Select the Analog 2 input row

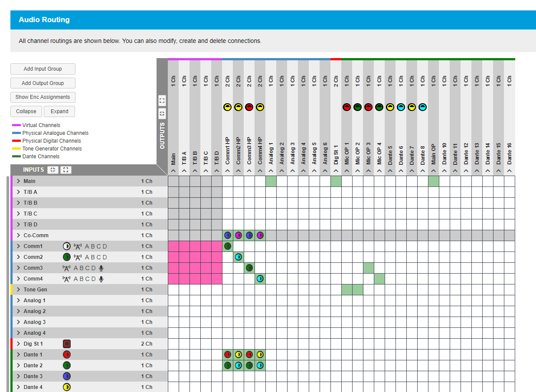point(35,311)
